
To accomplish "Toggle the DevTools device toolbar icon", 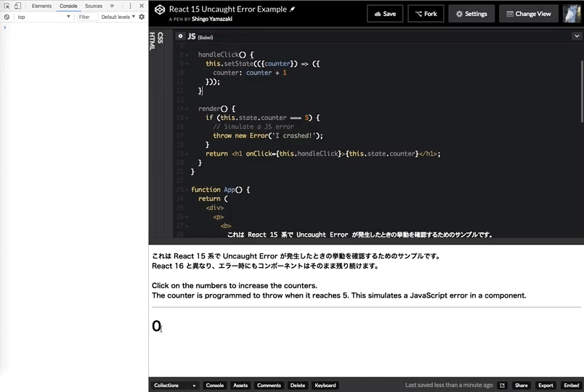I will [x=17, y=6].
